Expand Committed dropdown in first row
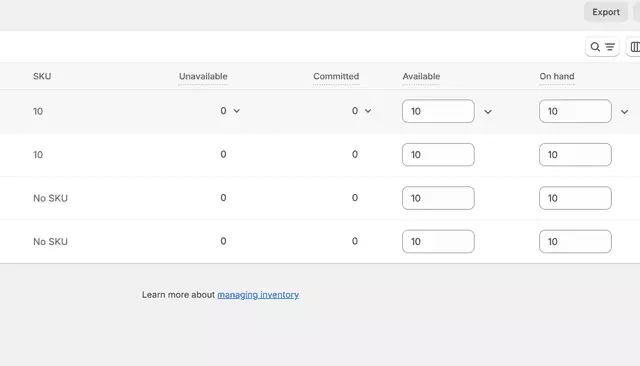The height and width of the screenshot is (366, 640). coord(368,111)
